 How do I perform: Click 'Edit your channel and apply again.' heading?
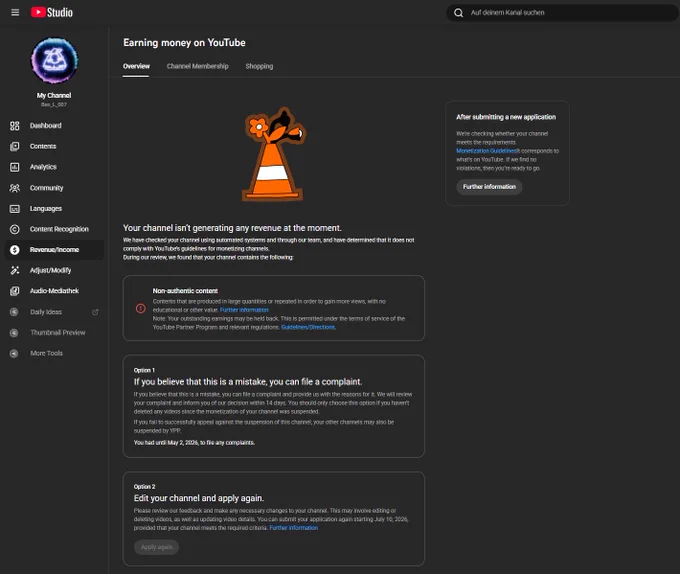point(199,498)
